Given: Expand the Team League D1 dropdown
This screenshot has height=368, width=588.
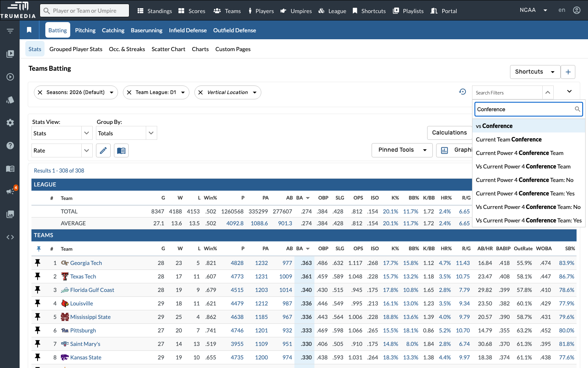Looking at the screenshot, I should 183,92.
